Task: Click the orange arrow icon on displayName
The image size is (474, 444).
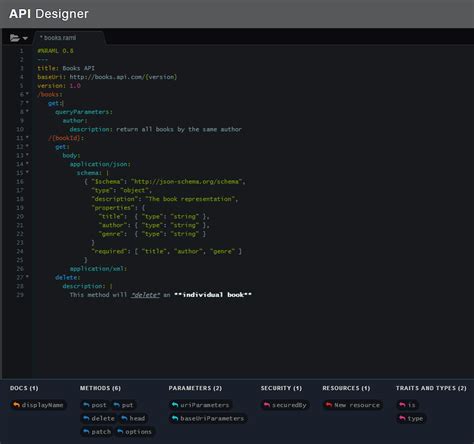Action: pos(16,405)
